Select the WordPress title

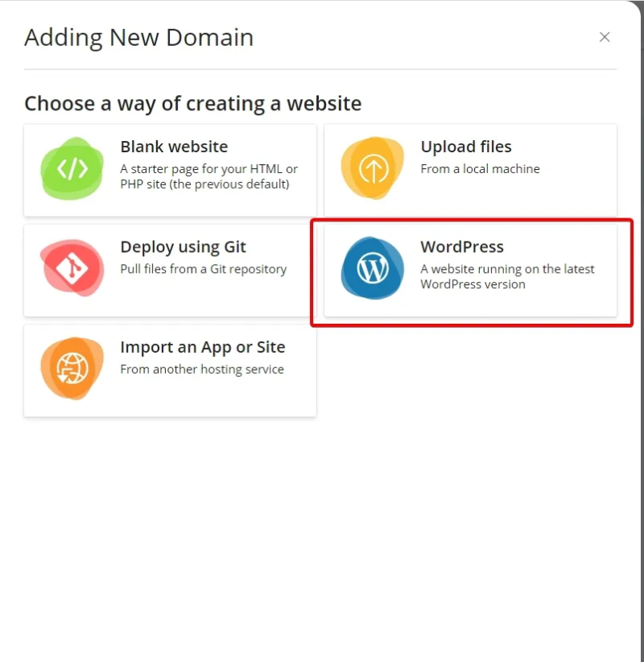coord(462,246)
